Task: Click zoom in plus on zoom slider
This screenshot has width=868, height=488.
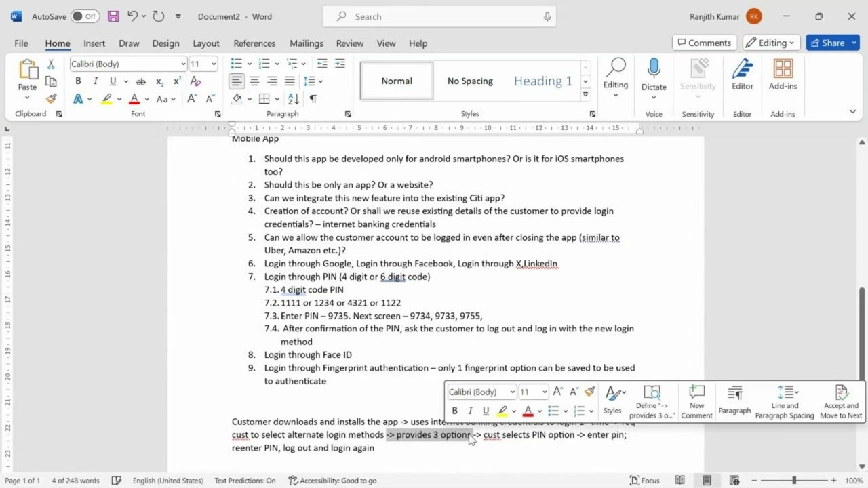Action: [x=835, y=481]
